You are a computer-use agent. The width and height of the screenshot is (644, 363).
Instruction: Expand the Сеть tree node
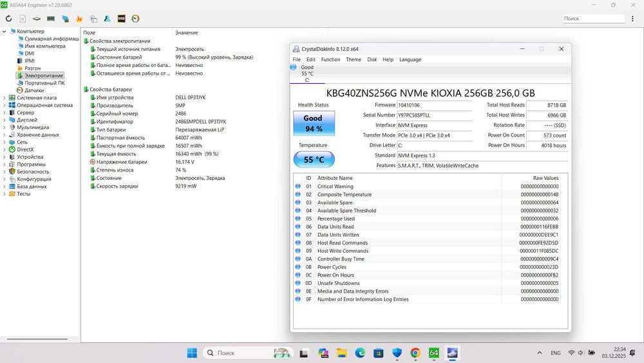tap(5, 142)
